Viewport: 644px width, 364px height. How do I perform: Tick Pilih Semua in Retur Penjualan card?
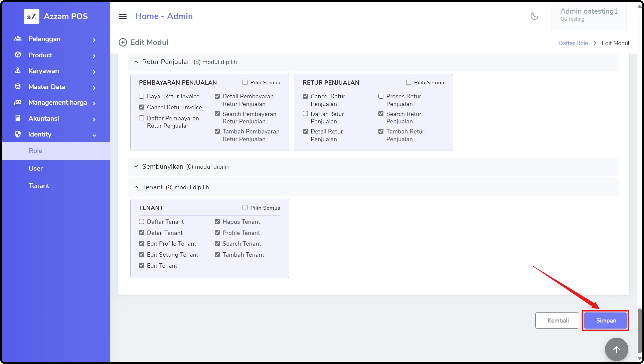pos(409,82)
